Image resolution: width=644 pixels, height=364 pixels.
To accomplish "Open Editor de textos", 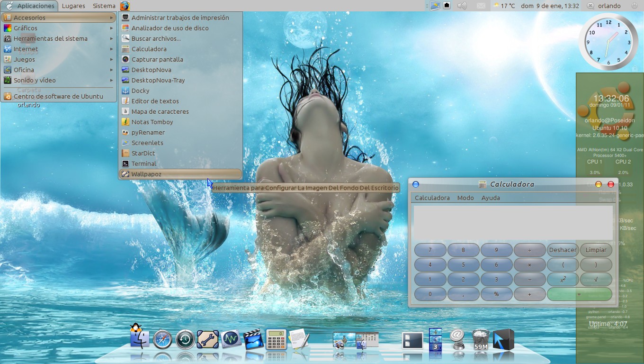I will [180, 101].
